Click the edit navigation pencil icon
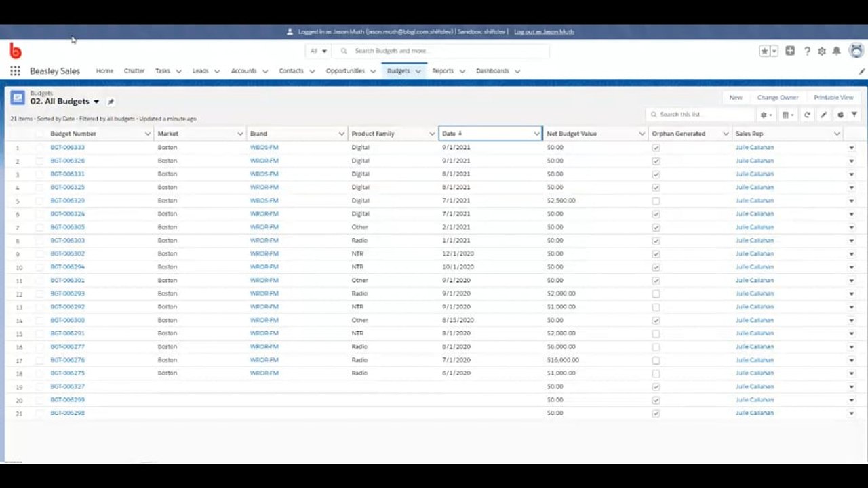 (862, 71)
